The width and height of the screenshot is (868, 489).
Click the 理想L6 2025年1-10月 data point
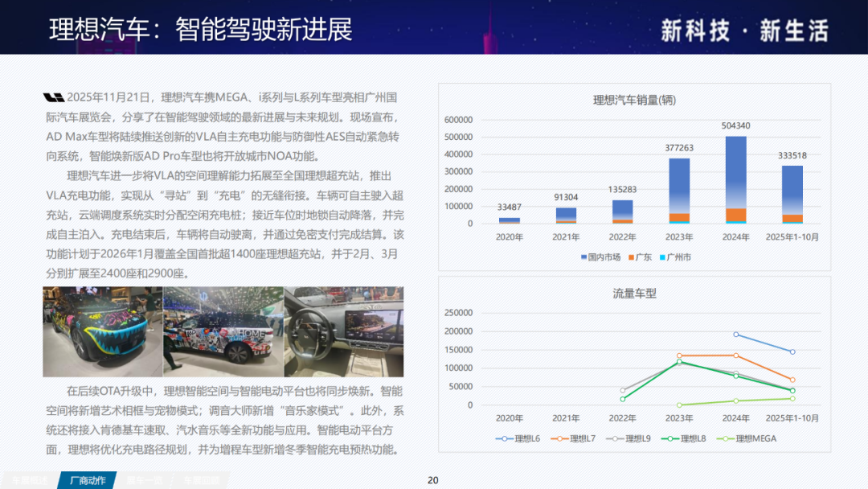pyautogui.click(x=792, y=351)
